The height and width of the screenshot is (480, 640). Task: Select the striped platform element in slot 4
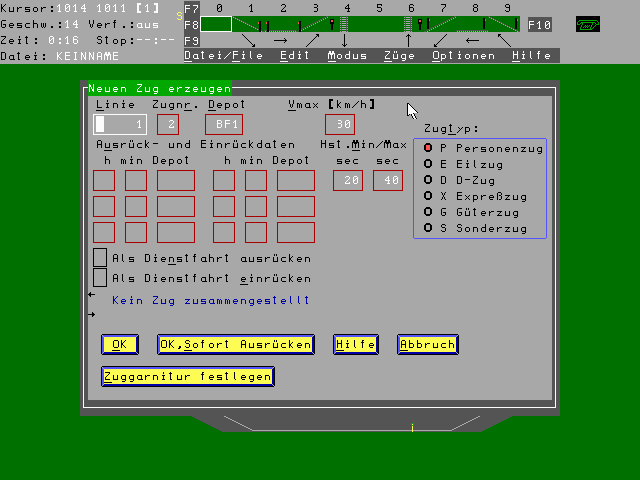click(345, 24)
